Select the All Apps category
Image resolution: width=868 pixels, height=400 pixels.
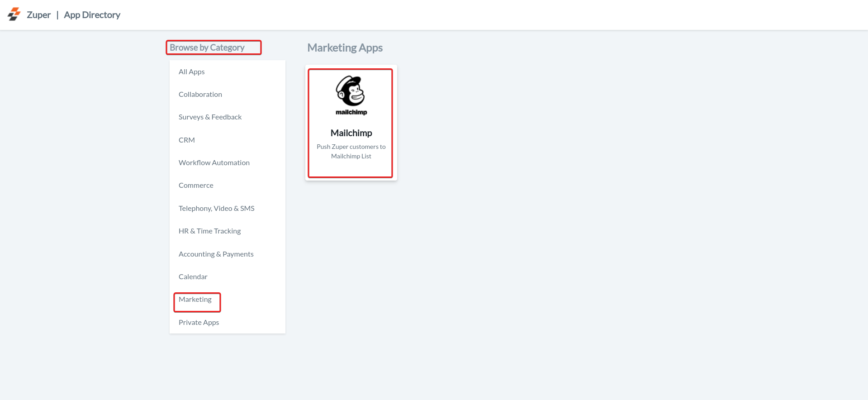pos(191,72)
